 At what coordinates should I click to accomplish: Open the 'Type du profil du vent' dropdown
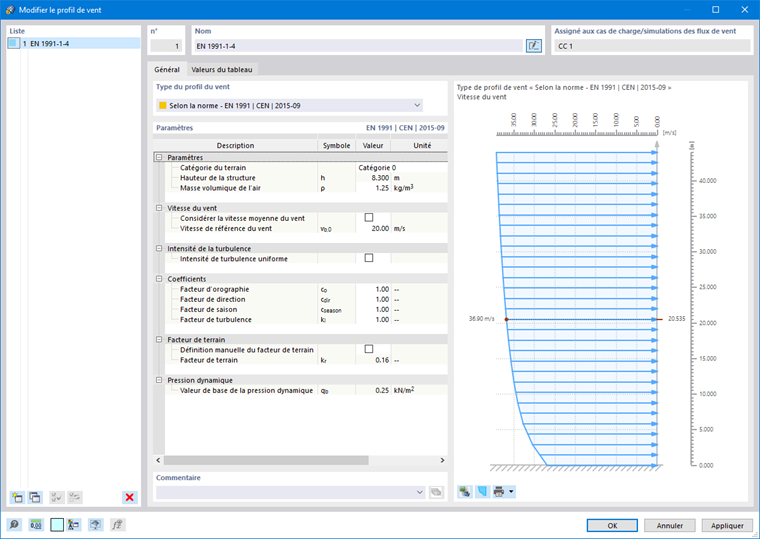pyautogui.click(x=417, y=105)
